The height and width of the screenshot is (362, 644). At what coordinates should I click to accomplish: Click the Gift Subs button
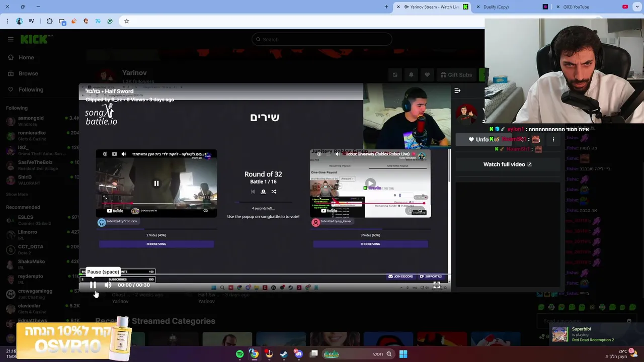point(456,75)
